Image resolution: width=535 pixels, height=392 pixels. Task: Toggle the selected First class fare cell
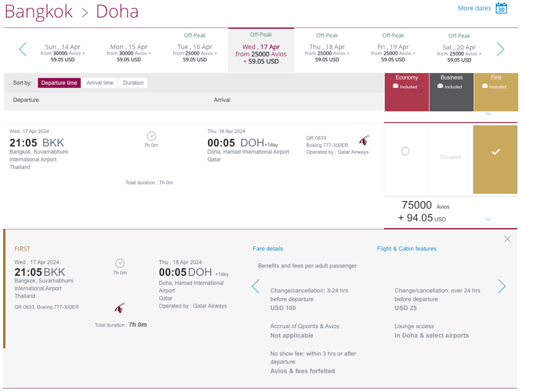click(x=495, y=159)
